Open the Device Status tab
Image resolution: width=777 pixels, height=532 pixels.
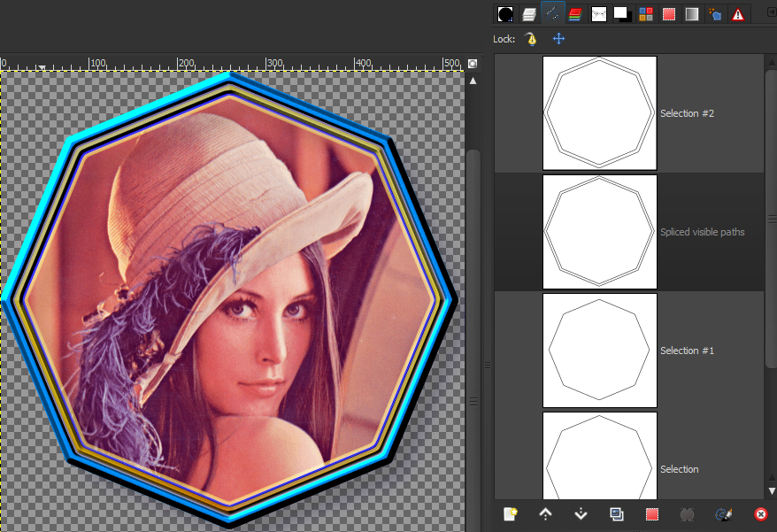(x=715, y=14)
